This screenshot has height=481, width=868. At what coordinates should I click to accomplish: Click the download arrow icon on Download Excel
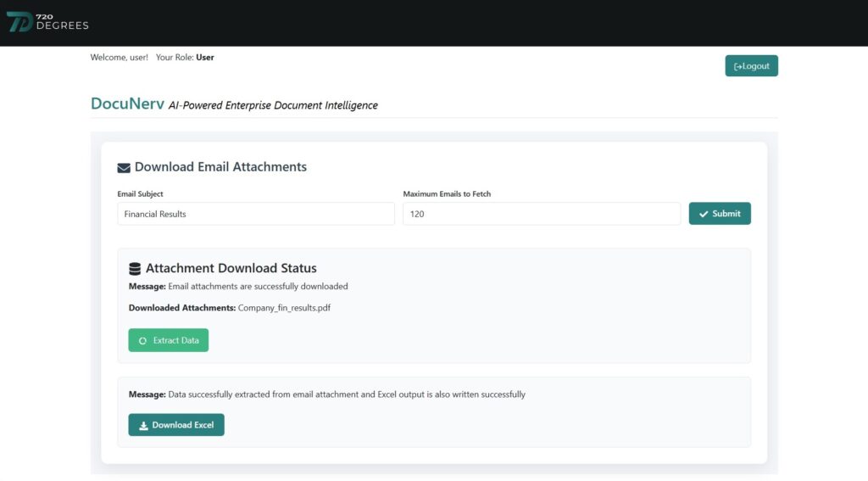click(143, 425)
